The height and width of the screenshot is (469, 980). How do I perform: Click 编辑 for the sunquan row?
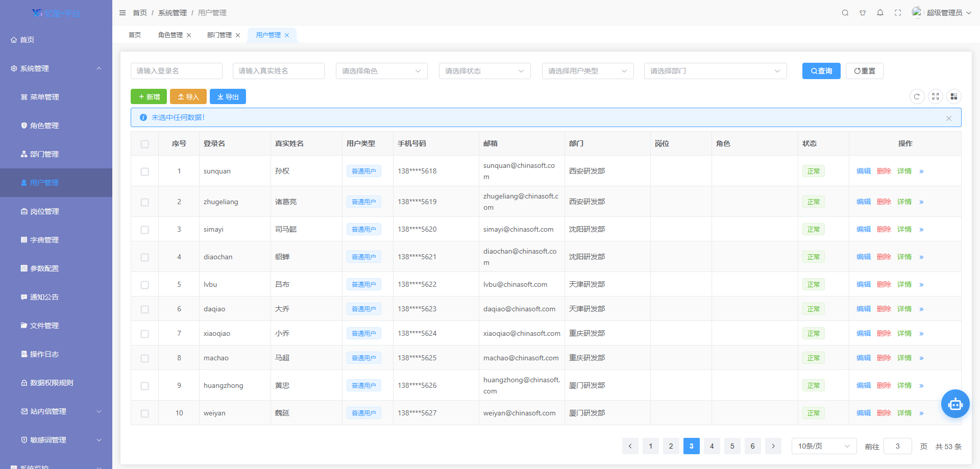(864, 171)
